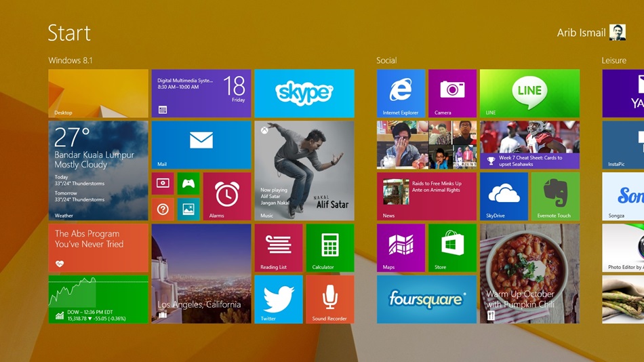The image size is (644, 362).
Task: Select the Windows 8.1 group heading
Action: point(71,60)
